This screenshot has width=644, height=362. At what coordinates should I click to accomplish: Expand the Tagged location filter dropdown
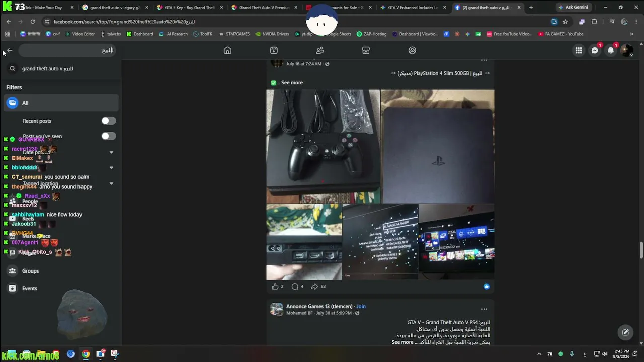111,184
